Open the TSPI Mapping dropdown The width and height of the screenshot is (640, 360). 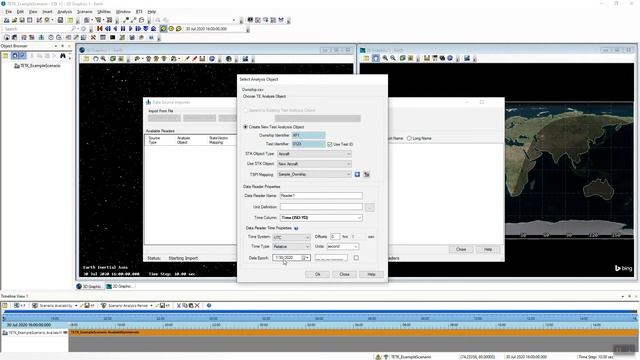point(314,174)
